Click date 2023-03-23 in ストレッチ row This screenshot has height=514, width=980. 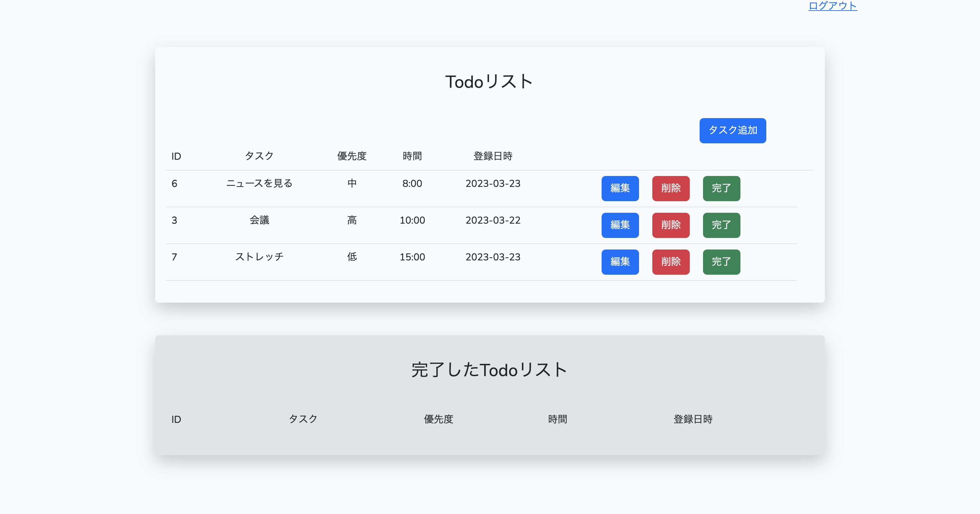click(493, 257)
